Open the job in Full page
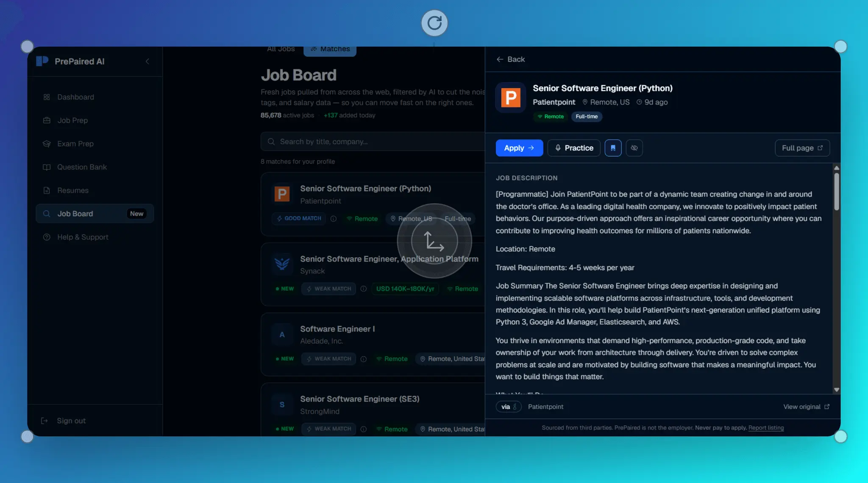The height and width of the screenshot is (483, 868). click(802, 148)
